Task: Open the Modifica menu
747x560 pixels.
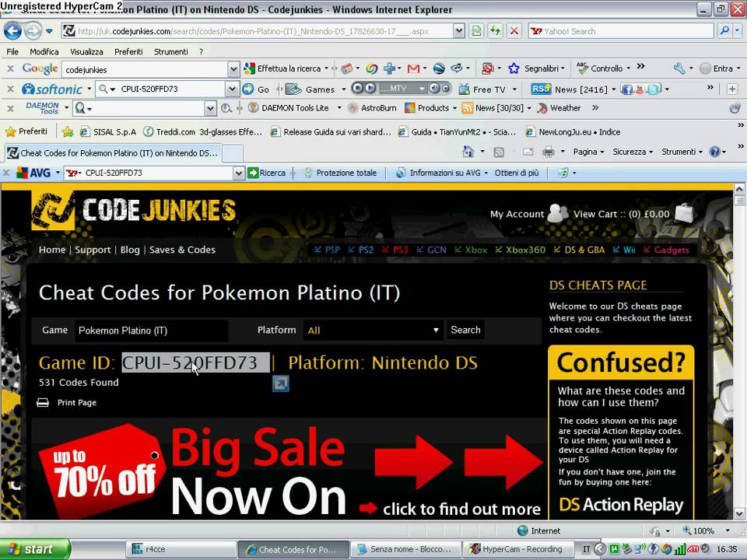Action: 44,51
